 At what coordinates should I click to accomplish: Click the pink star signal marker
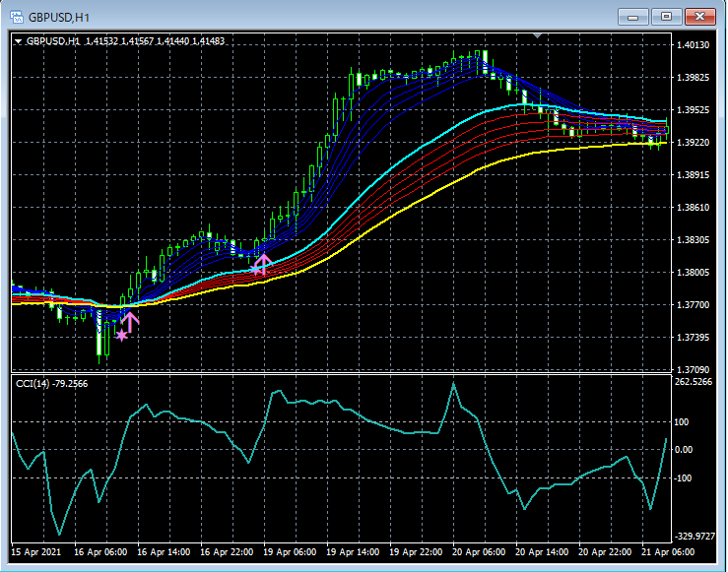(x=121, y=336)
